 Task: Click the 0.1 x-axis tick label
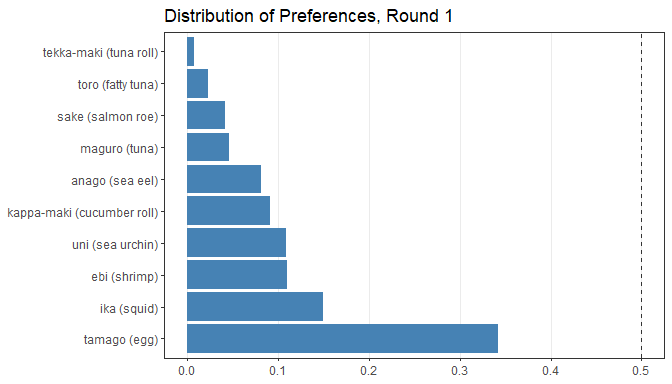(x=278, y=371)
